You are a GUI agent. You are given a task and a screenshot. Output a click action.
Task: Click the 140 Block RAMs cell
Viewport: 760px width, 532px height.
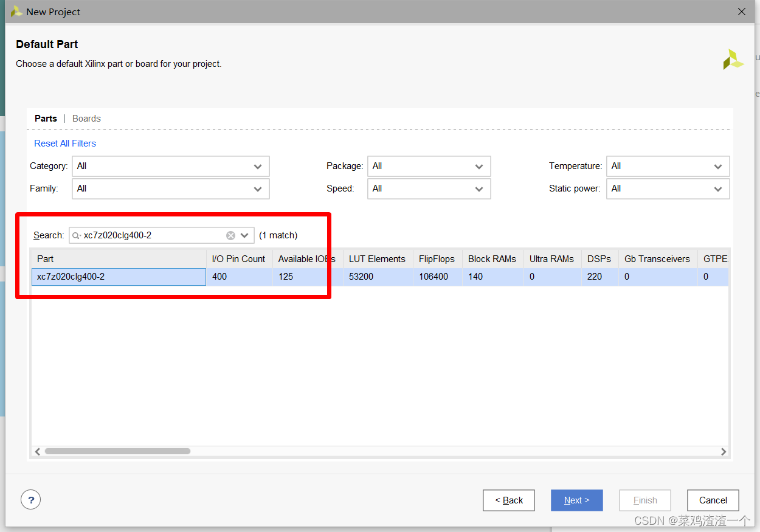click(492, 277)
